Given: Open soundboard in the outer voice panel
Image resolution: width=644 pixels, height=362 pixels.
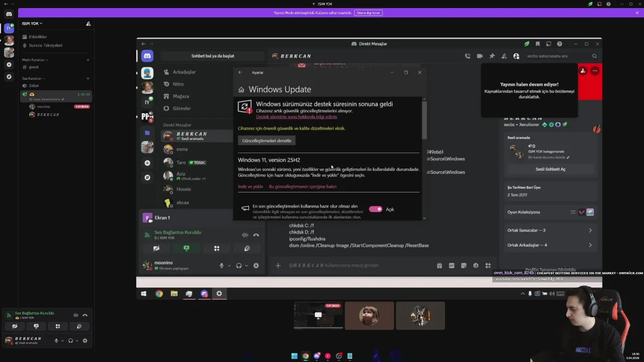Looking at the screenshot, I should [x=79, y=326].
